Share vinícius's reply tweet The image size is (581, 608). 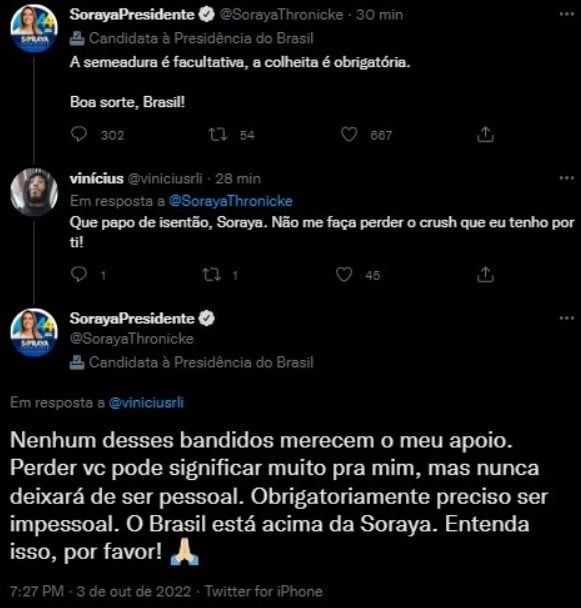485,275
